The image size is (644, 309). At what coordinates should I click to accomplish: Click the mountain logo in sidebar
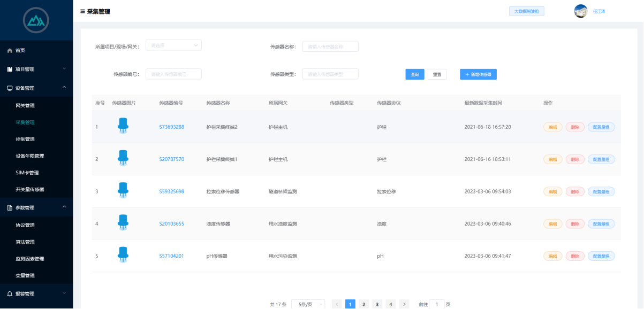36,20
